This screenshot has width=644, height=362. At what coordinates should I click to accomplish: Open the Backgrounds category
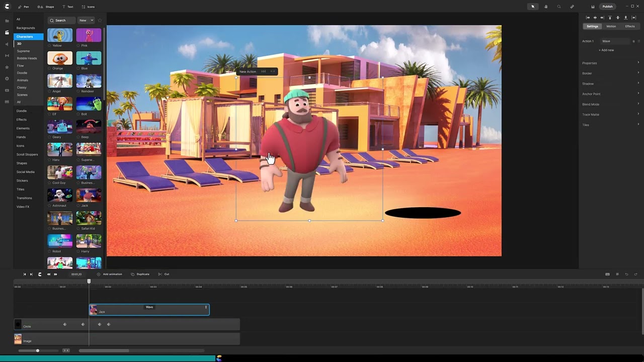[26, 28]
